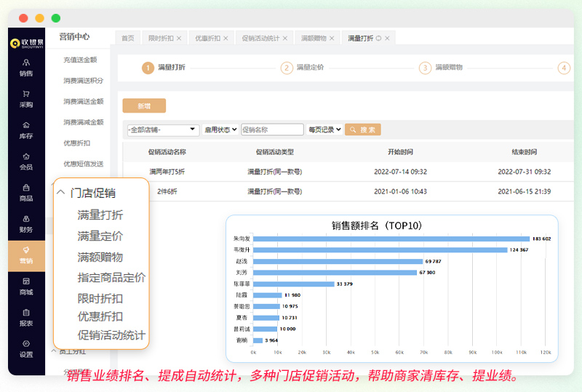Open 消费满减金额 menu item
The height and width of the screenshot is (392, 582).
83,122
